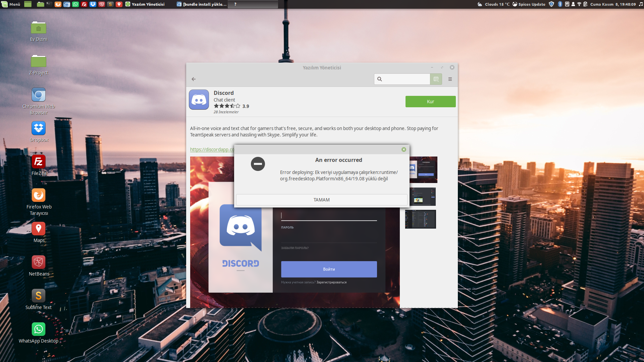The image size is (644, 362).
Task: Open the NetBeans desktop shortcut
Action: coord(39,262)
